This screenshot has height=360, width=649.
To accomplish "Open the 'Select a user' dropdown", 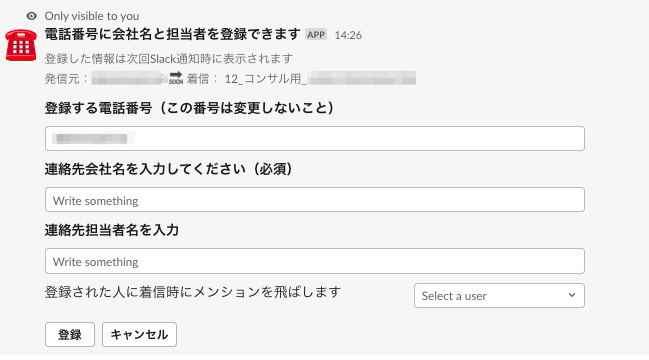I will (x=499, y=295).
